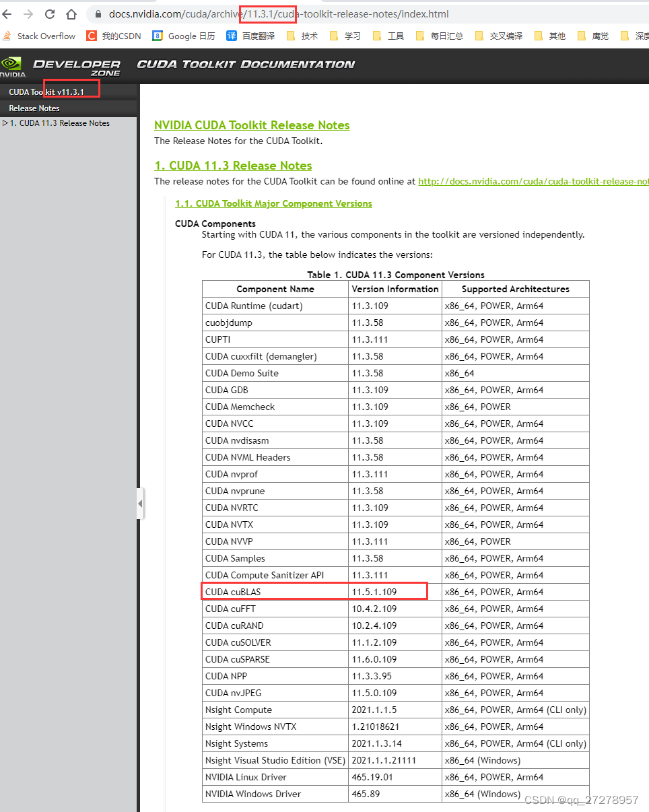Click the NVIDIA CUDA Toolkit Release Notes link

click(251, 125)
